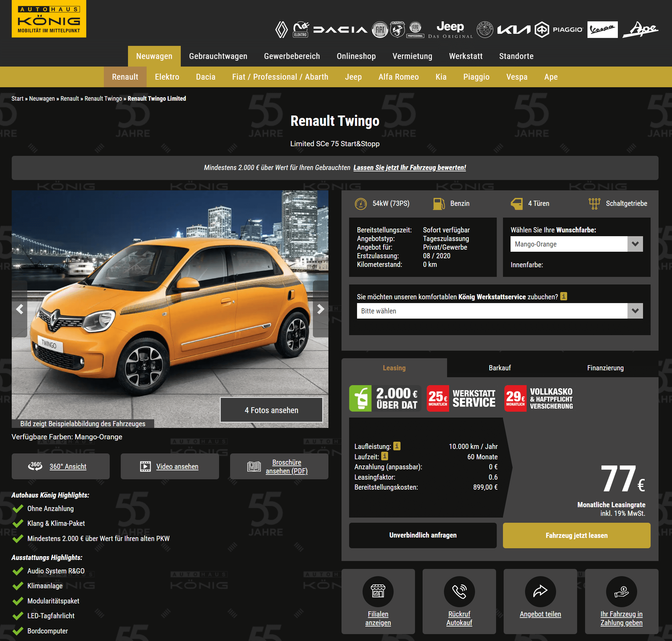The height and width of the screenshot is (641, 672).
Task: Select Fiat / Professional / Abarth submenu
Action: click(x=280, y=77)
